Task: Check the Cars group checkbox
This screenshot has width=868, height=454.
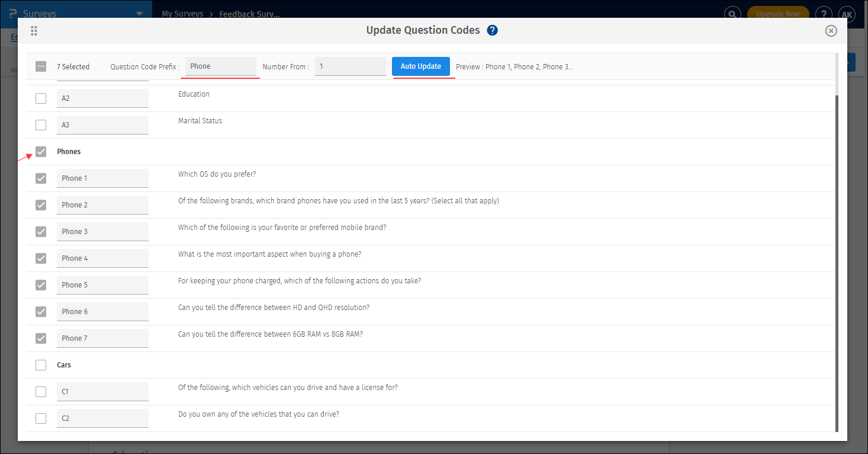Action: tap(40, 365)
